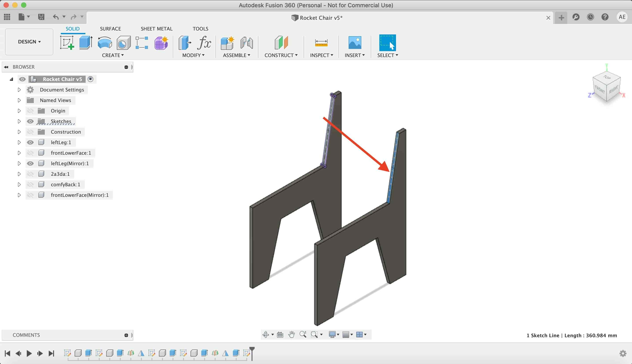Switch to the SHEET METAL tab

[157, 29]
